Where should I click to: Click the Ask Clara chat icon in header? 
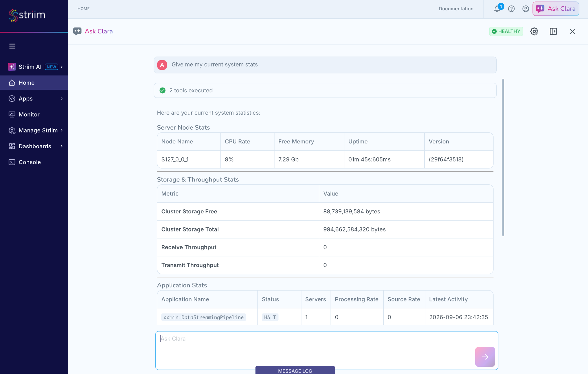point(77,31)
